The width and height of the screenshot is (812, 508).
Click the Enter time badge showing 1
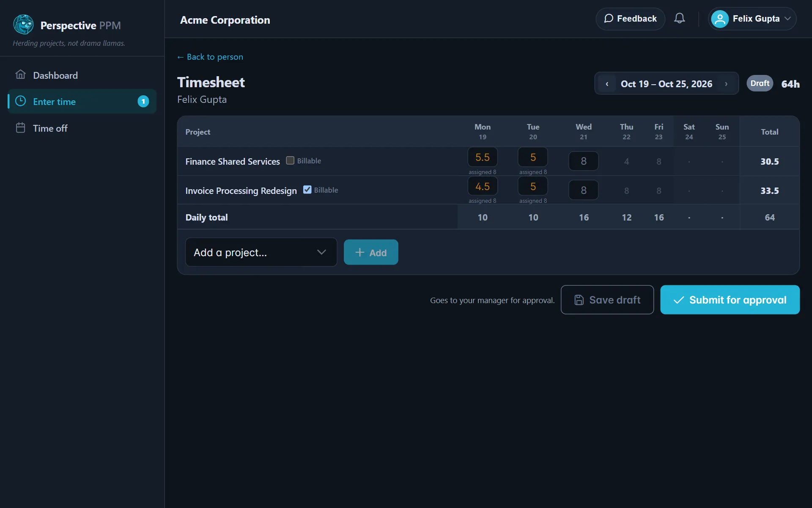[143, 102]
